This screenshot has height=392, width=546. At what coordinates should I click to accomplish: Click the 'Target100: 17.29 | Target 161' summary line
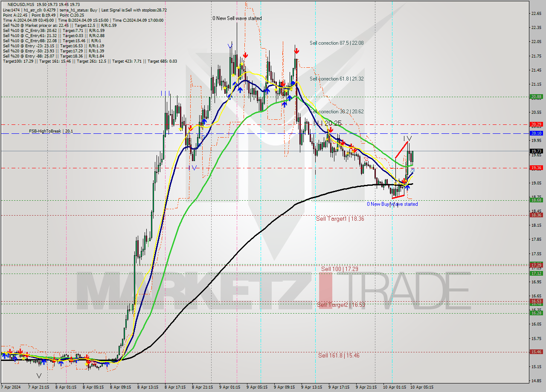pos(90,61)
